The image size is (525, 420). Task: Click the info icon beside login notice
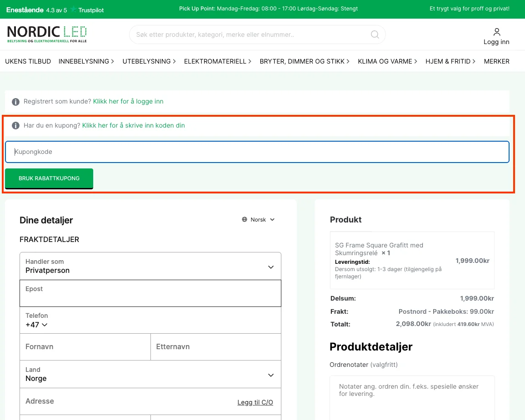point(15,102)
